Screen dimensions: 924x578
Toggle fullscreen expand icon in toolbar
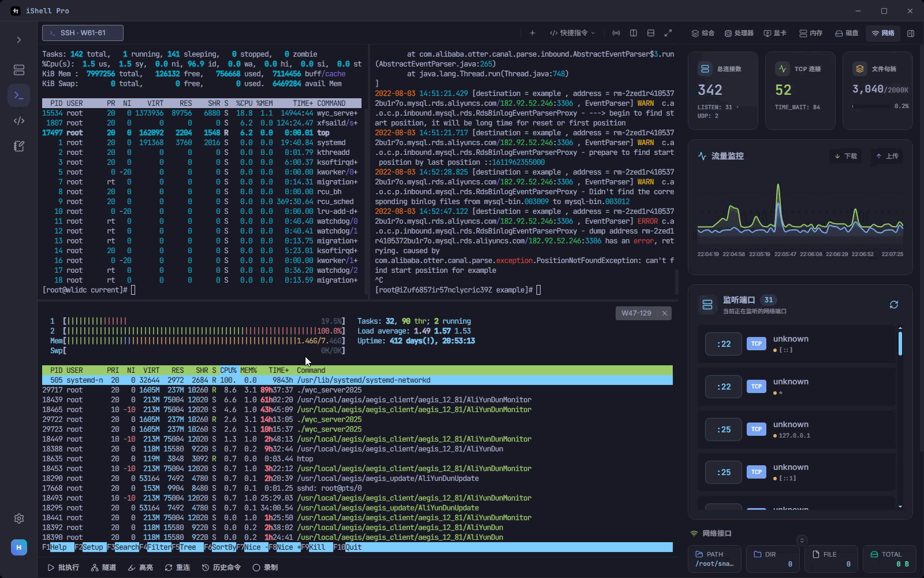click(668, 33)
